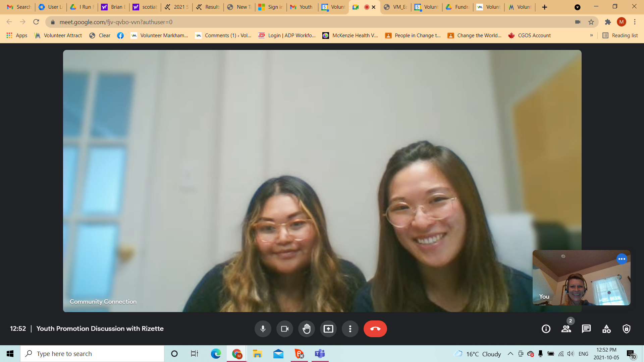Viewport: 644px width, 362px height.
Task: Open the chat with everyone panel
Action: pos(586,329)
